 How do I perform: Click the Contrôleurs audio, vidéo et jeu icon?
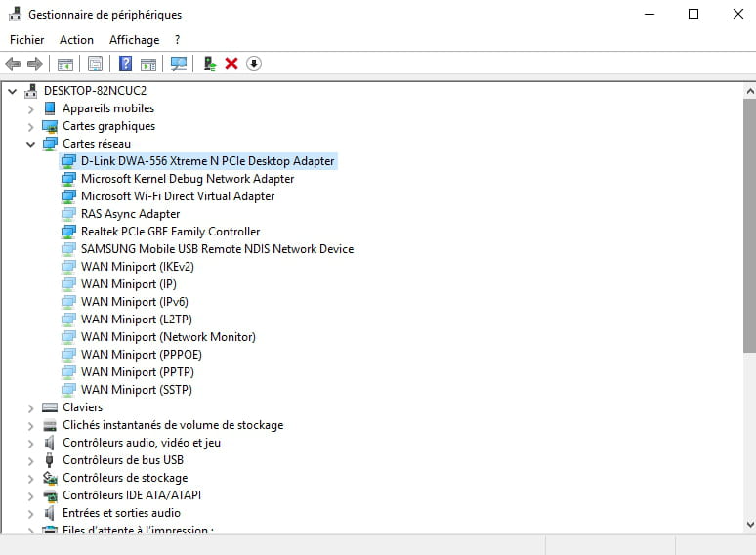click(49, 443)
